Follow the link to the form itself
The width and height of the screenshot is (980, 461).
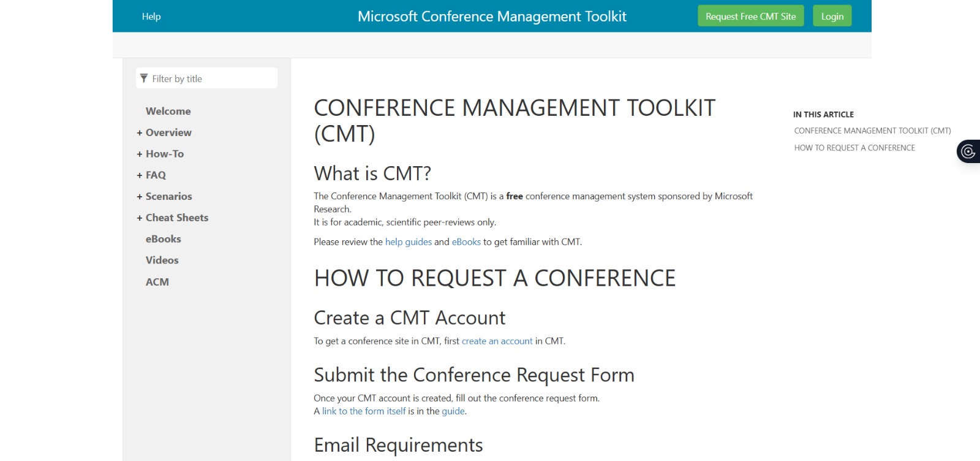tap(364, 411)
